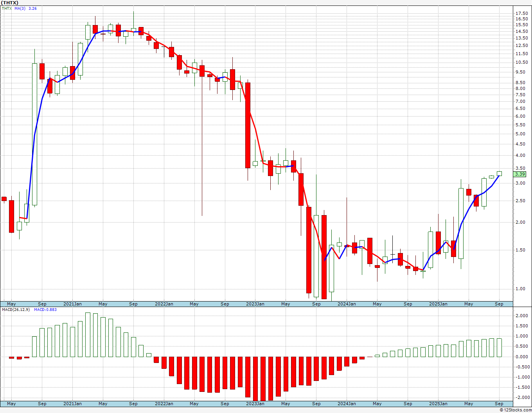The image size is (532, 413).
Task: Click the THTX legend label
Action: 7,8
